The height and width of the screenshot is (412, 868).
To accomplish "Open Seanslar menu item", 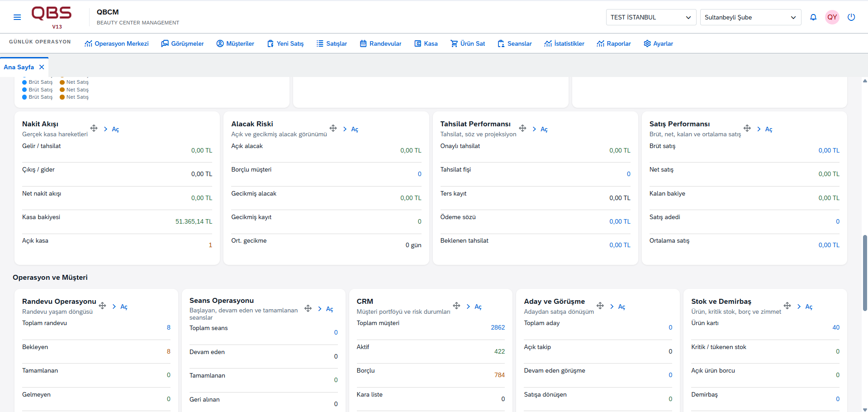I will (x=515, y=43).
